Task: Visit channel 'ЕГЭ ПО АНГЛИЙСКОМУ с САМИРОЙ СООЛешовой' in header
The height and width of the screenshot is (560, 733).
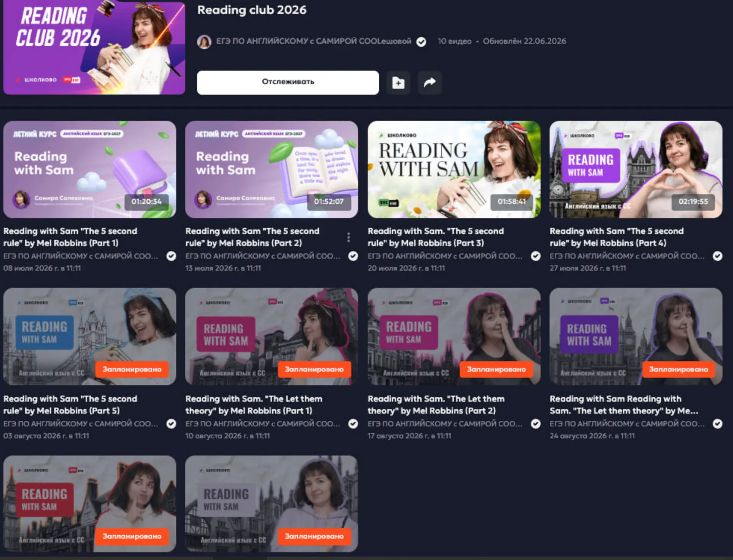Action: pos(314,41)
